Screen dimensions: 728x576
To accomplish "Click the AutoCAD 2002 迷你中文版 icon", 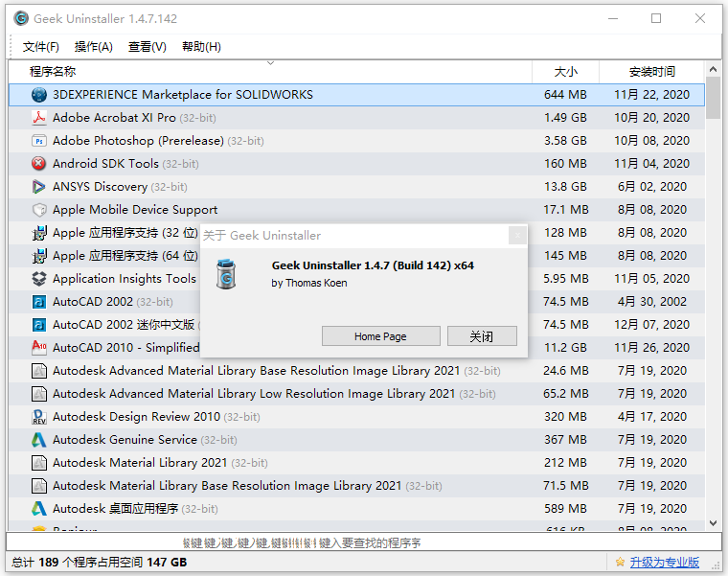I will tap(39, 325).
